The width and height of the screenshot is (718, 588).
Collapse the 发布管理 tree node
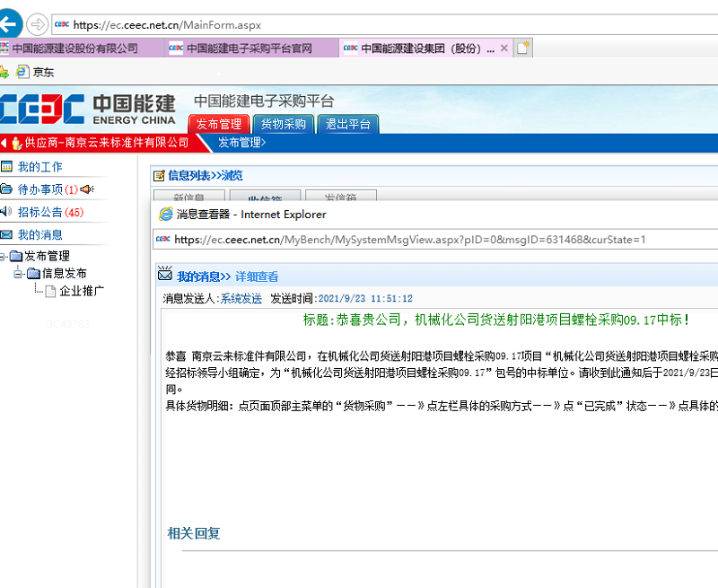[x=3, y=256]
